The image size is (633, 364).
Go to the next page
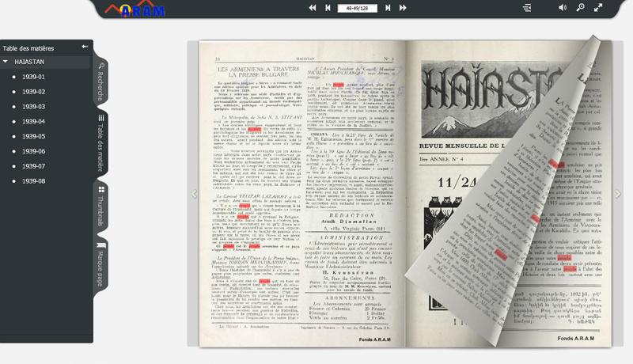[388, 8]
